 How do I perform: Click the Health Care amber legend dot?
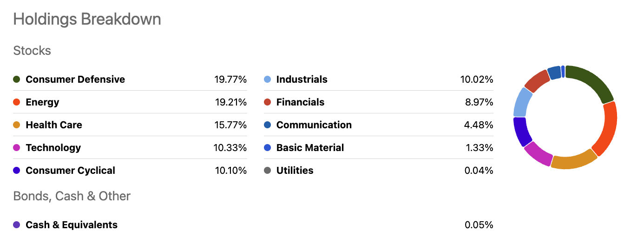click(17, 125)
